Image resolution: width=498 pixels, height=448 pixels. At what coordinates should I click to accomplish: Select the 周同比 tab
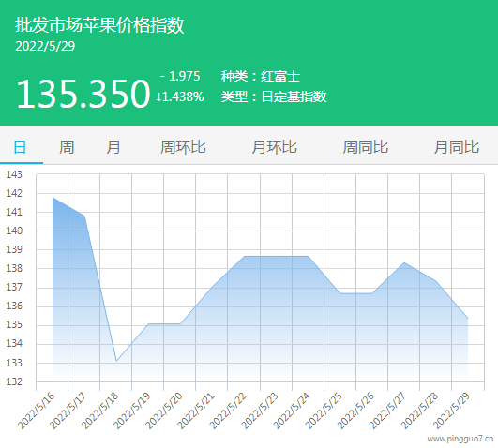[x=365, y=147]
